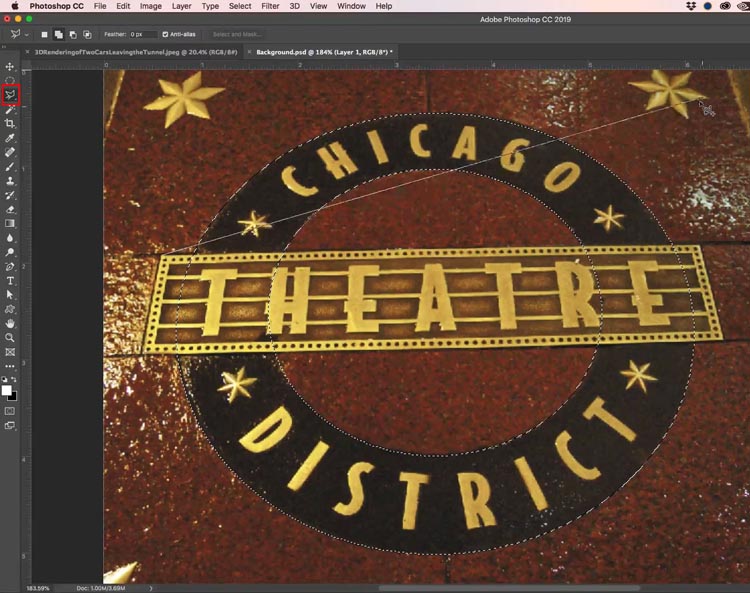
Task: Select the Horizontal Type tool
Action: (10, 281)
